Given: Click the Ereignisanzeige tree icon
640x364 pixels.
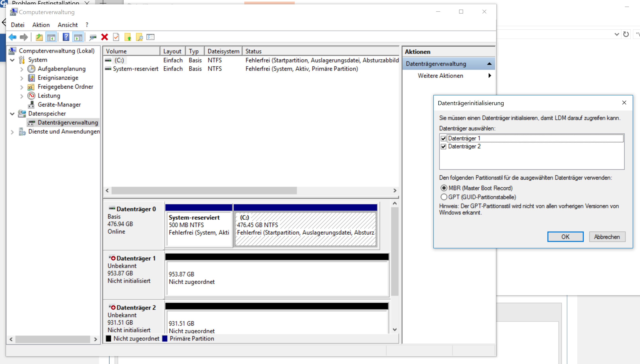Looking at the screenshot, I should pos(31,78).
